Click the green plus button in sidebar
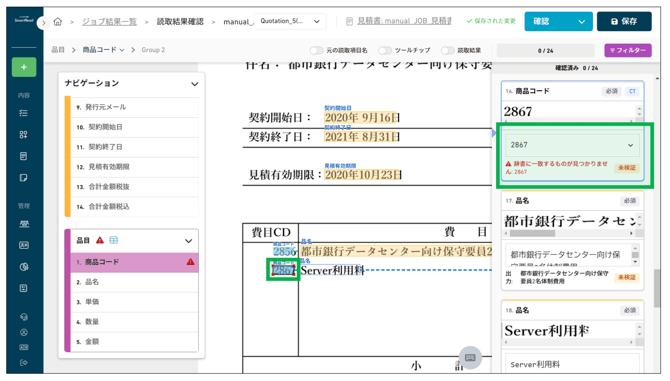The height and width of the screenshot is (381, 670). point(24,67)
